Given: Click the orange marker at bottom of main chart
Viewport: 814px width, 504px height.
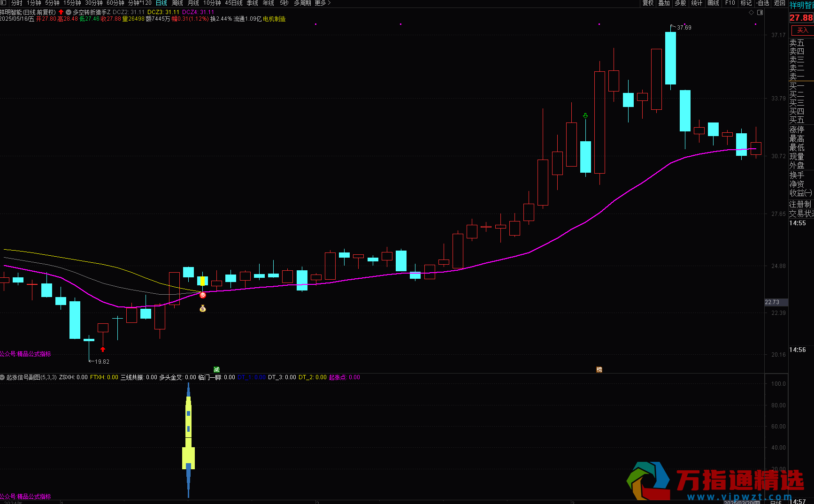Looking at the screenshot, I should point(599,369).
